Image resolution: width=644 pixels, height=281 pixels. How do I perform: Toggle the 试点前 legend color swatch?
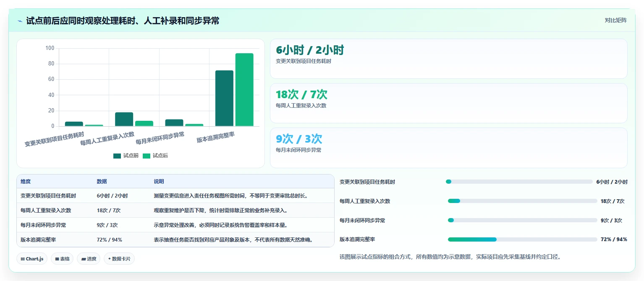coord(117,156)
